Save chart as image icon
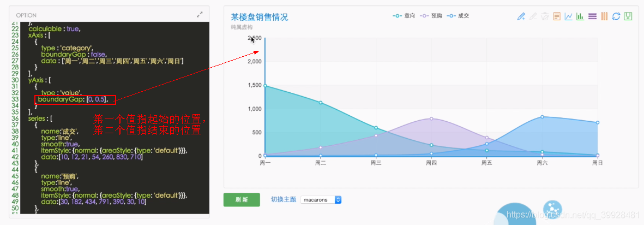 click(x=628, y=16)
